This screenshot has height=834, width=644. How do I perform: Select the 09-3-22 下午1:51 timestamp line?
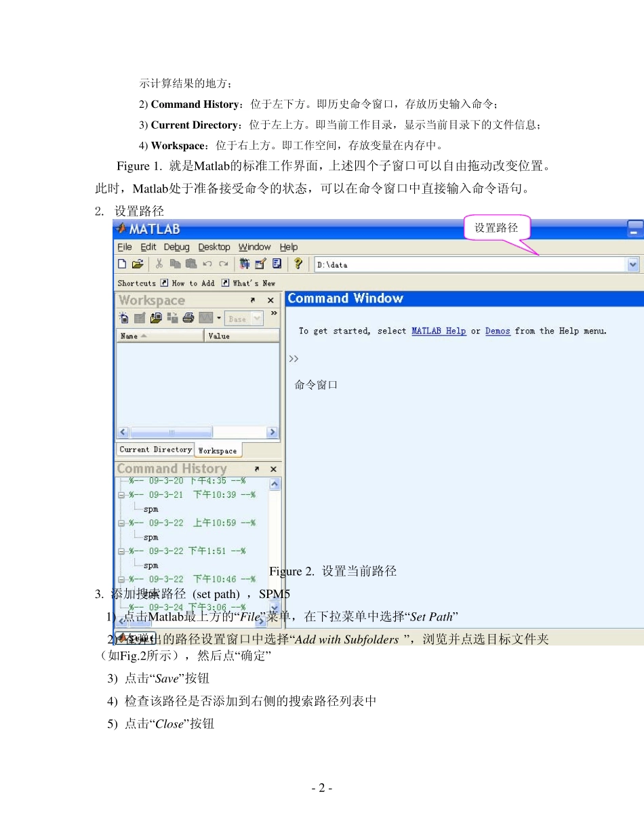click(x=187, y=551)
